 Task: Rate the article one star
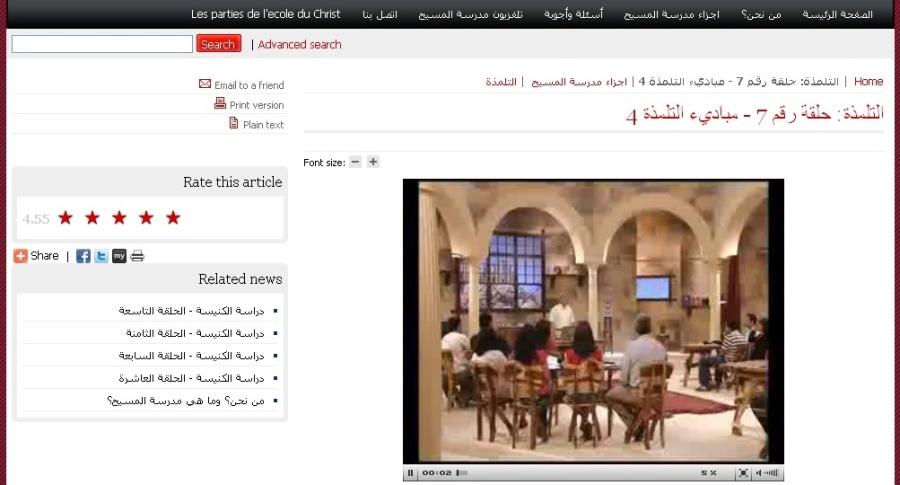[x=65, y=218]
